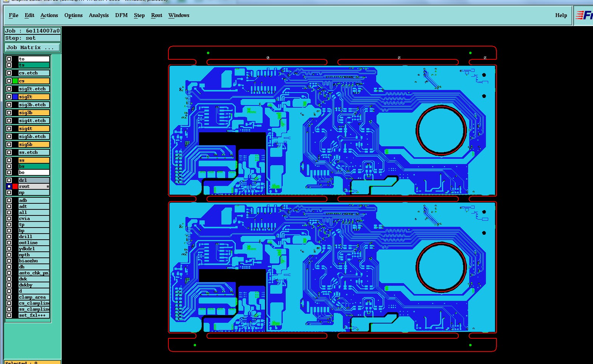
Task: Open the Windows menu
Action: pyautogui.click(x=179, y=15)
